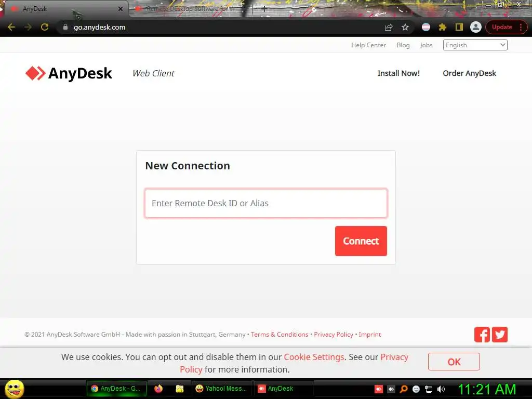The image size is (532, 399).
Task: Click the Order AnyDesk menu item
Action: (469, 73)
